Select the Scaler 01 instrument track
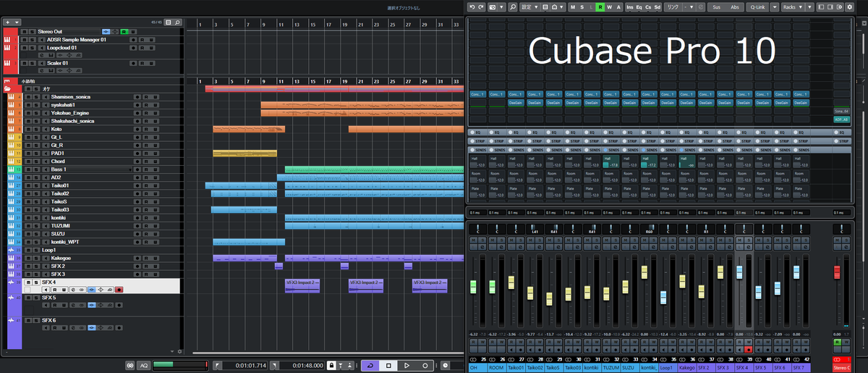868x373 pixels. [x=57, y=63]
